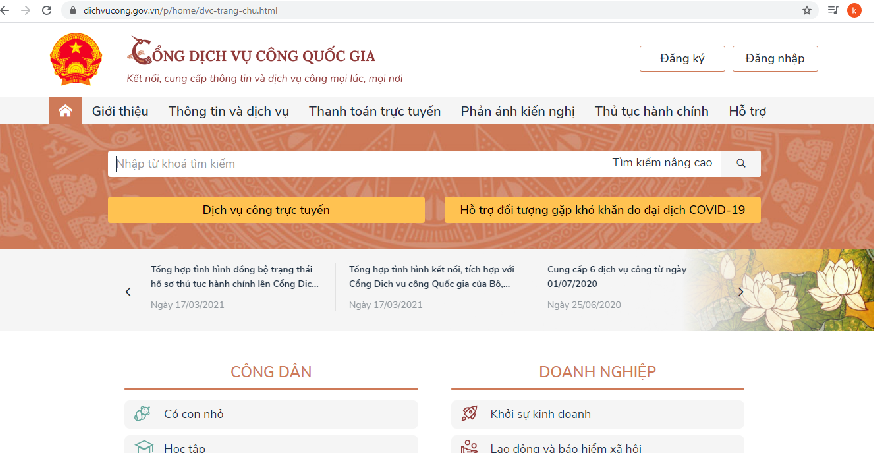Image resolution: width=874 pixels, height=453 pixels.
Task: Click the slogan text Kết nối, cung cấp thông tin
Action: (x=264, y=79)
